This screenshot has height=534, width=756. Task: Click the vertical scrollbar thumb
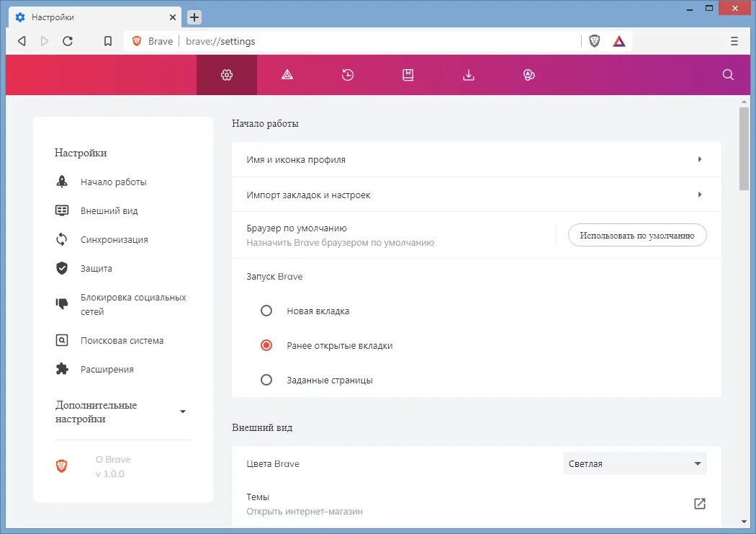click(744, 148)
